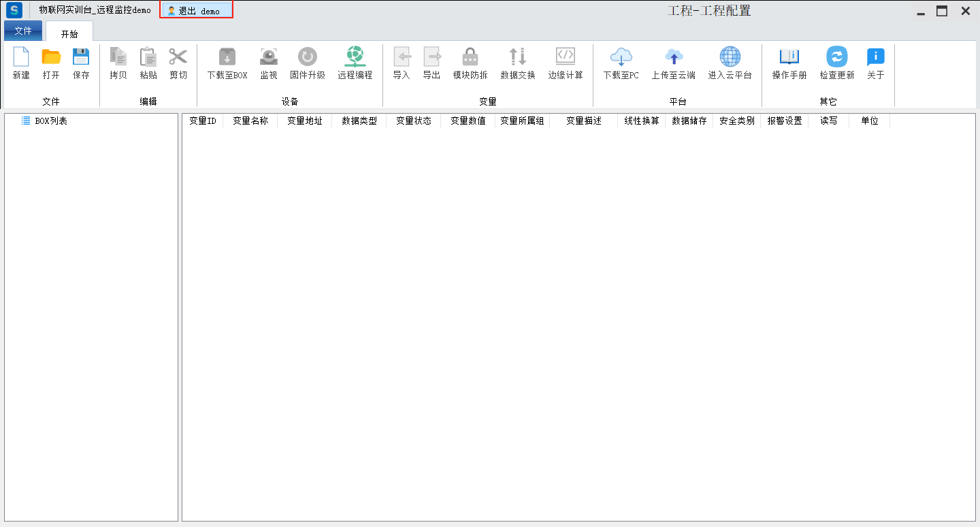
Task: Open a project with 打开 folder icon
Action: (x=51, y=57)
